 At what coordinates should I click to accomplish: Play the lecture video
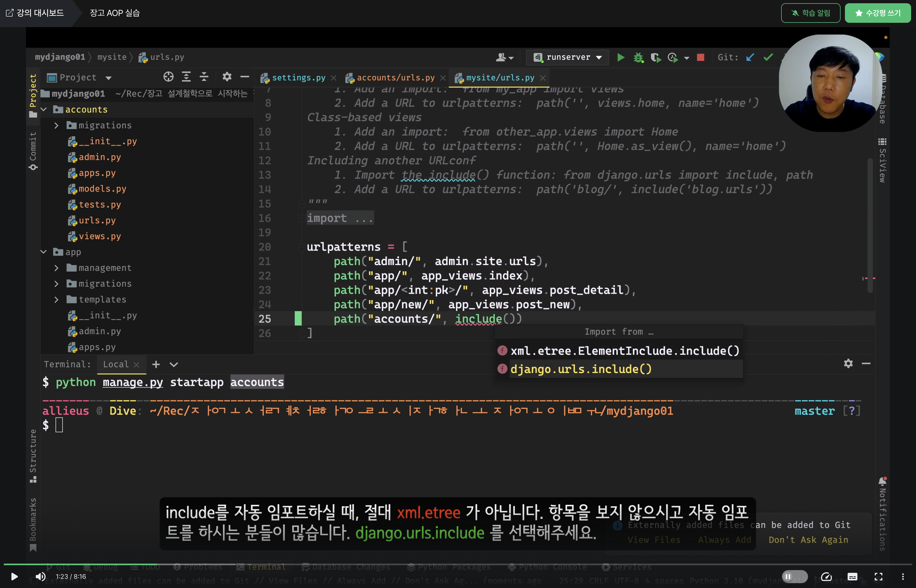[x=14, y=577]
